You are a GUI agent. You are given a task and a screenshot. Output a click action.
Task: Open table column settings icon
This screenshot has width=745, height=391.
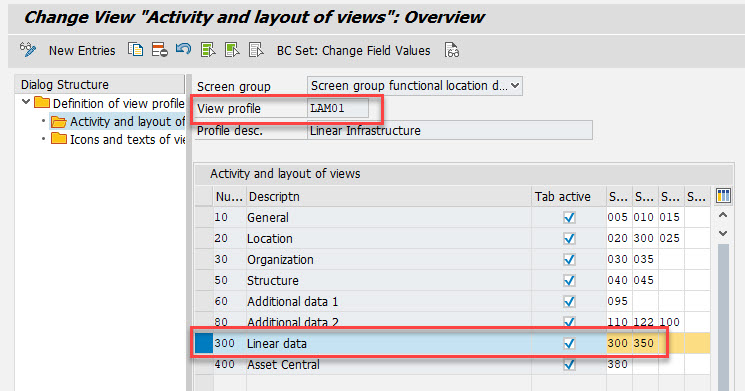[x=723, y=196]
